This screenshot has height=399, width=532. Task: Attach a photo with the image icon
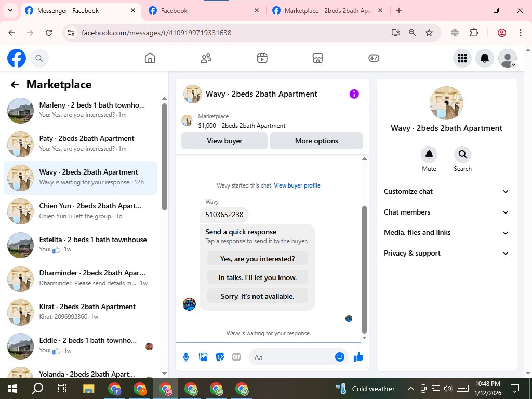coord(203,357)
